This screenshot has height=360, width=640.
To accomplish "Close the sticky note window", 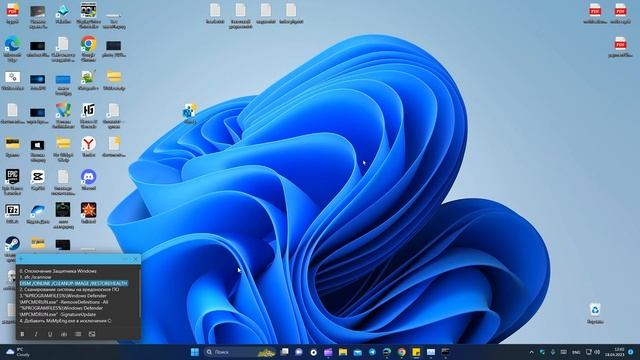I will (x=135, y=259).
